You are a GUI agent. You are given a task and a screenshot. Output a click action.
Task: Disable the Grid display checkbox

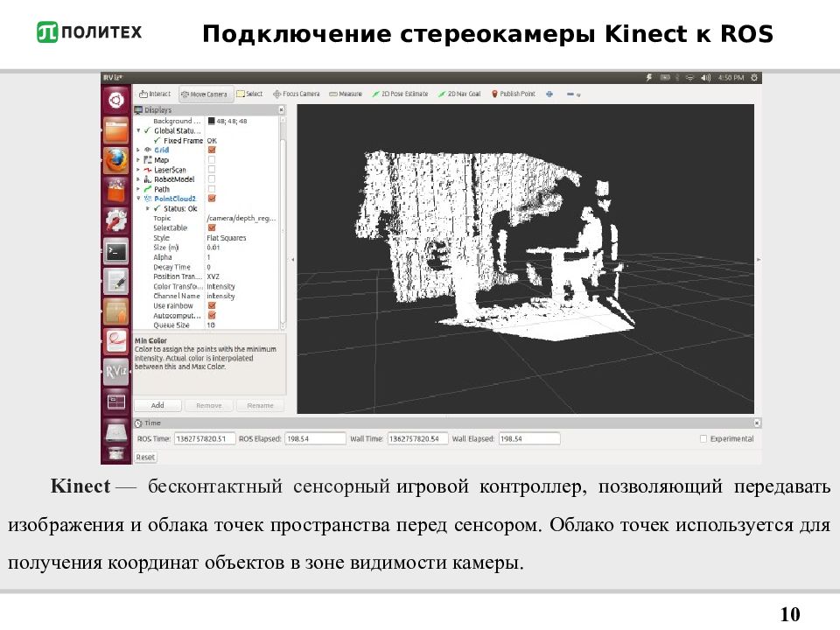click(212, 150)
